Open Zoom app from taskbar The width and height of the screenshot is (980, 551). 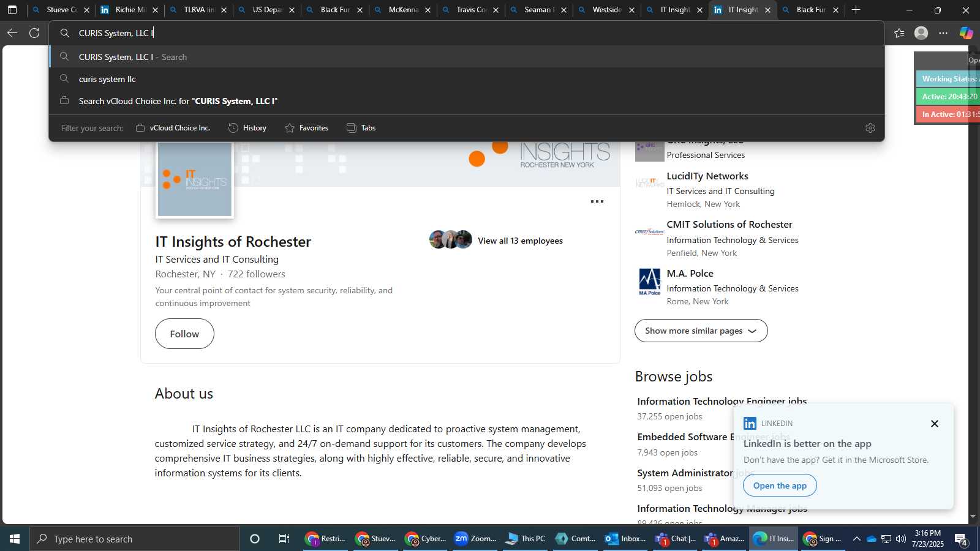[475, 539]
